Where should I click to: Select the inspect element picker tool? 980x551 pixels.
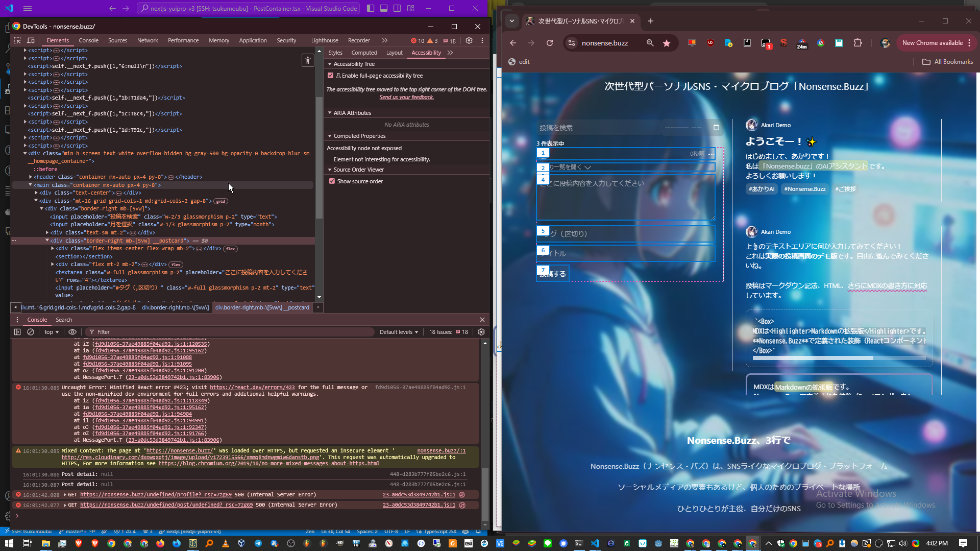coord(17,40)
